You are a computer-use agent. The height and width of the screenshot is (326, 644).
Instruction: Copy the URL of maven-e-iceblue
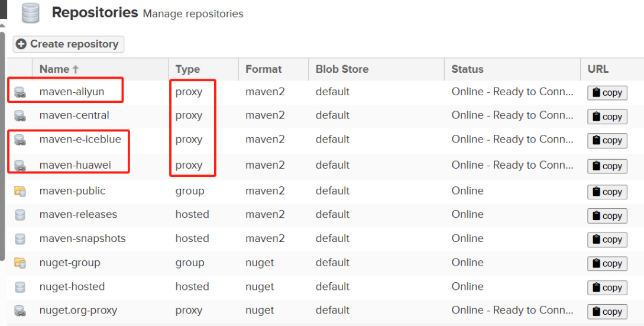pyautogui.click(x=607, y=140)
